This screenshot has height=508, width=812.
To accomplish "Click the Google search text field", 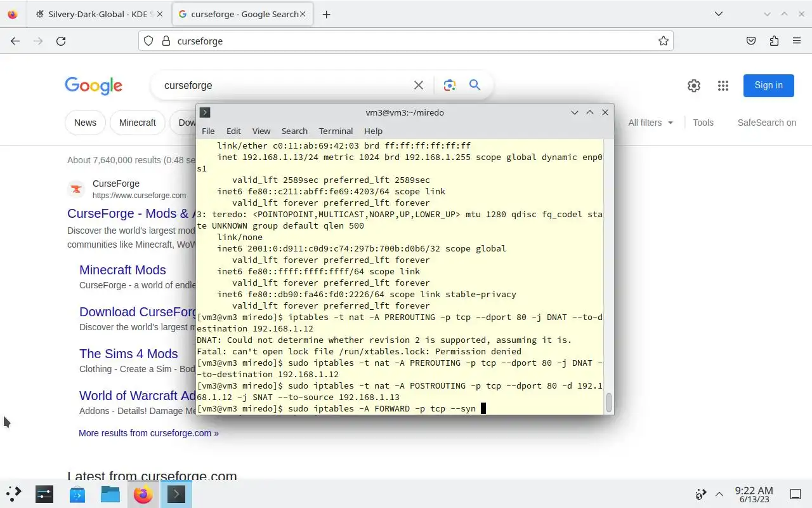I will tap(284, 85).
